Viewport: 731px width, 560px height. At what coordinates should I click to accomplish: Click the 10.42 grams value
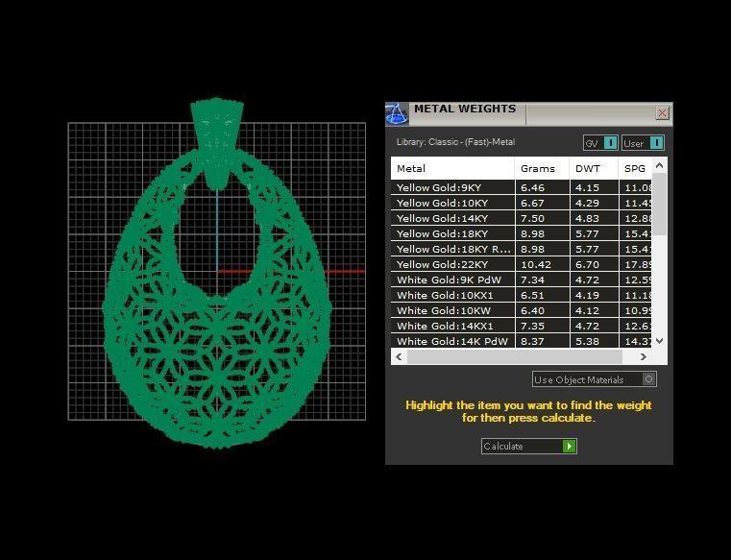tap(536, 264)
